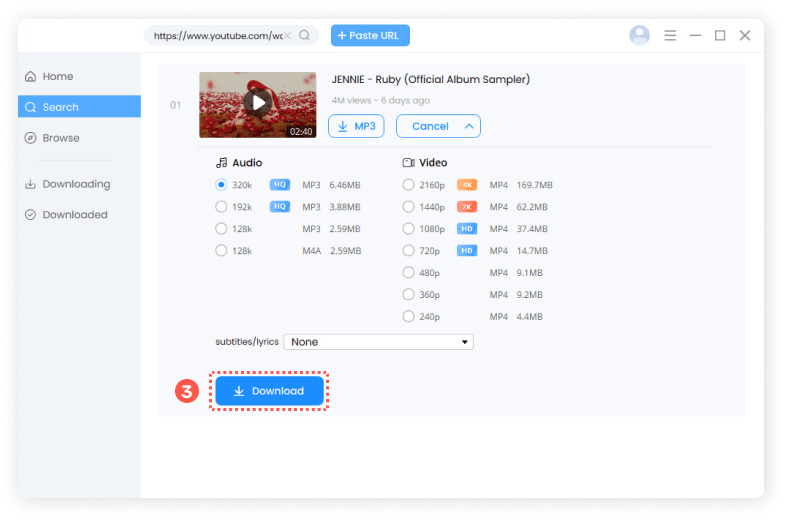Collapse options with Cancel chevron
Image resolution: width=786 pixels, height=520 pixels.
pyautogui.click(x=469, y=126)
